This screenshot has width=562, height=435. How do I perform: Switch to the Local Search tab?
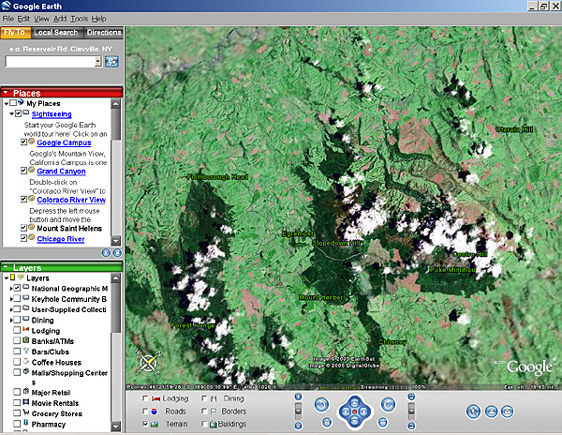pos(57,33)
